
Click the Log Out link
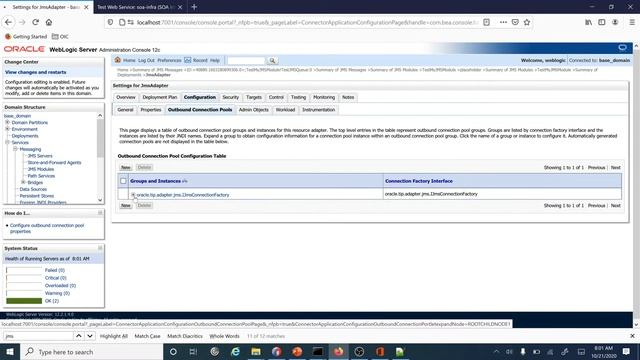[x=146, y=60]
